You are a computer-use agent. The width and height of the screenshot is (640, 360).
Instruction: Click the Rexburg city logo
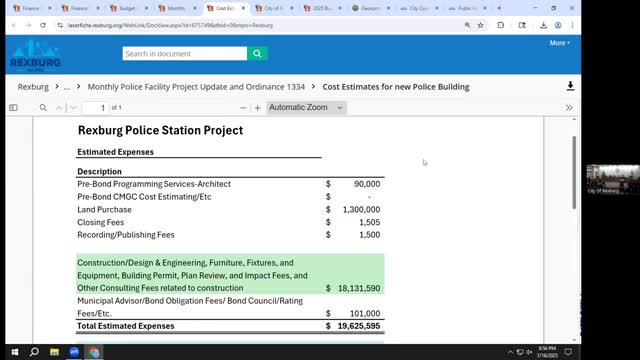click(36, 55)
